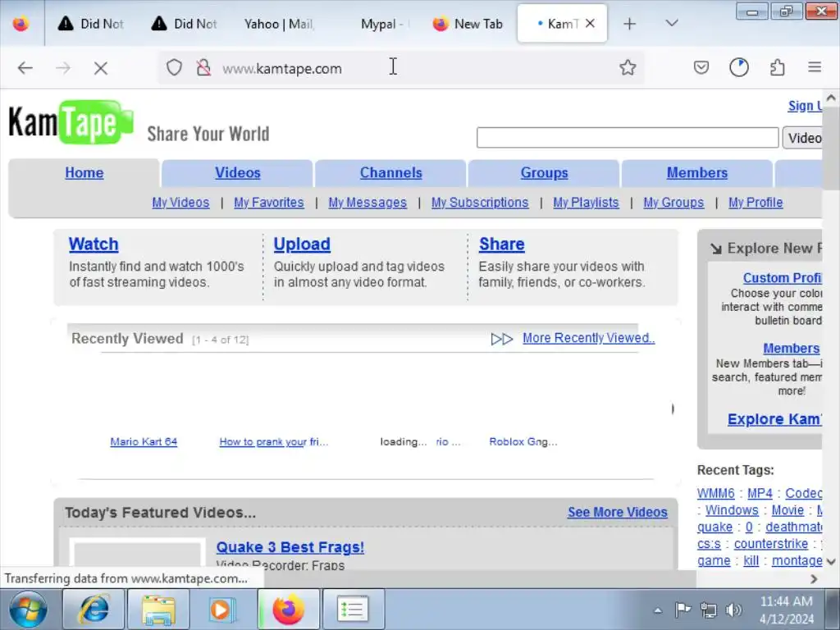Open the network tray icon
The height and width of the screenshot is (630, 840).
(708, 609)
